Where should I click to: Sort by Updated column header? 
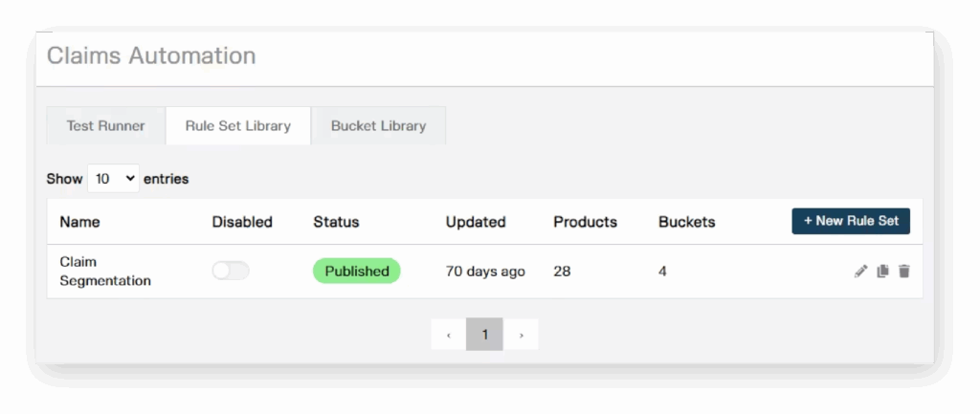point(476,222)
